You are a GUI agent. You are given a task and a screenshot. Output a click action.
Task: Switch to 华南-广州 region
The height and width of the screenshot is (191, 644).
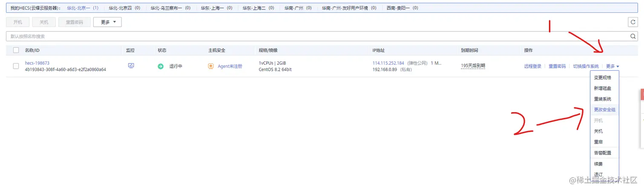pos(298,8)
